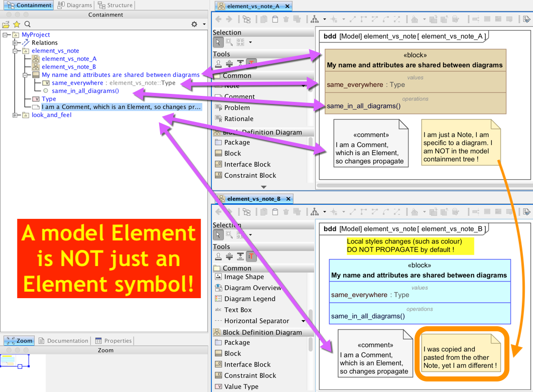Pick the Text Box palette tool

pyautogui.click(x=238, y=310)
